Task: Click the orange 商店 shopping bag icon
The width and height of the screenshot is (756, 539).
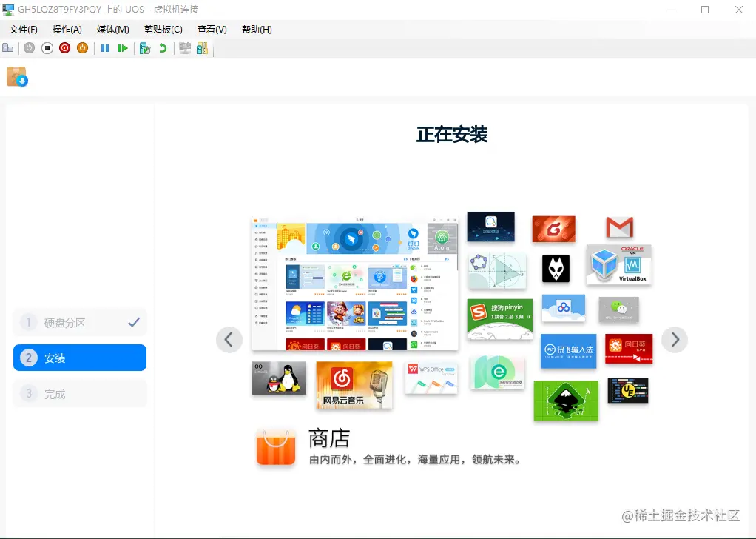Action: tap(276, 447)
